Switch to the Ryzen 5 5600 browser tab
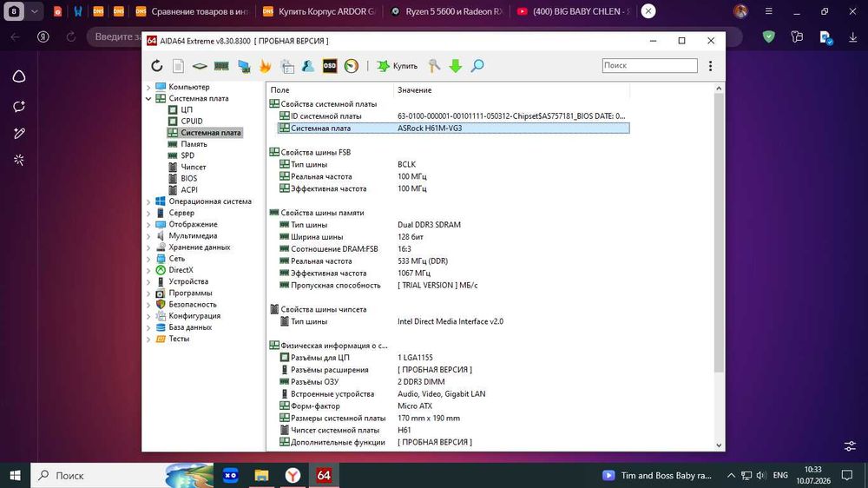 coord(447,11)
